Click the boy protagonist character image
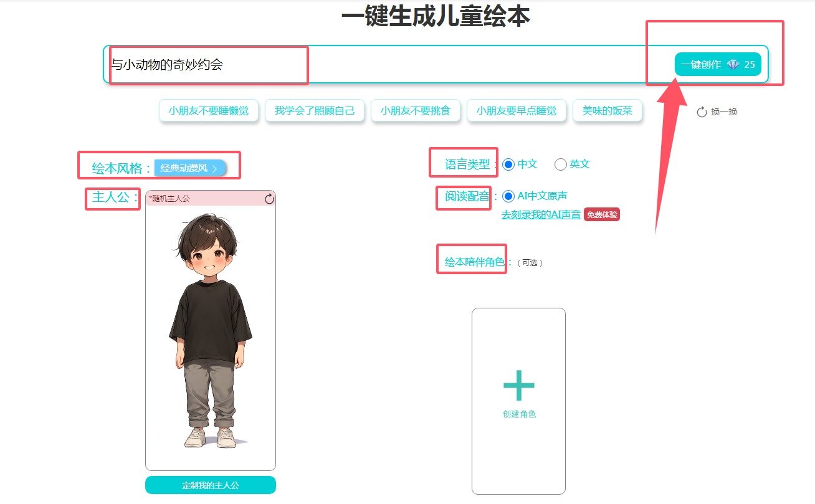Screen dimensions: 815x504 pos(211,330)
